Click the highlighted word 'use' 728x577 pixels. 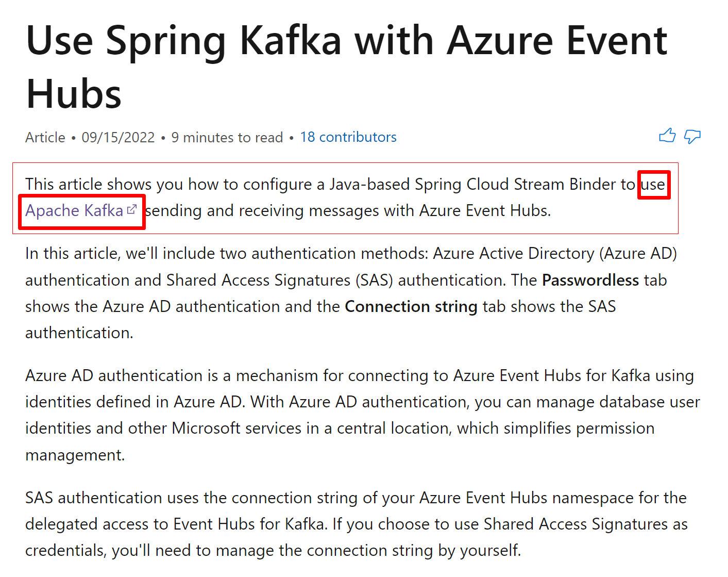(653, 185)
